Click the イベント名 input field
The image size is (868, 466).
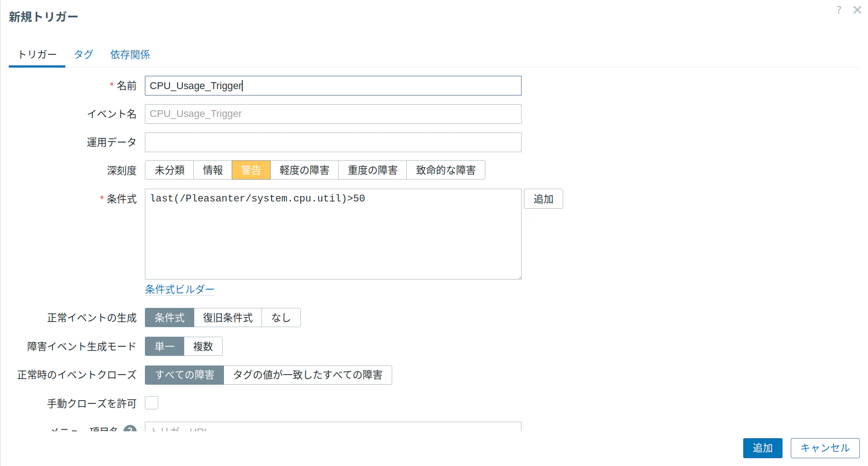(333, 114)
